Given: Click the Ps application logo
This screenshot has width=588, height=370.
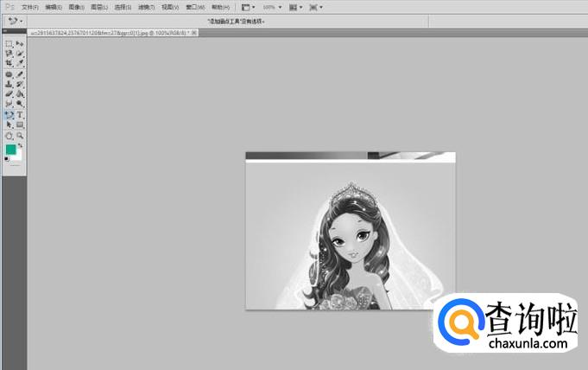Looking at the screenshot, I should (x=10, y=7).
